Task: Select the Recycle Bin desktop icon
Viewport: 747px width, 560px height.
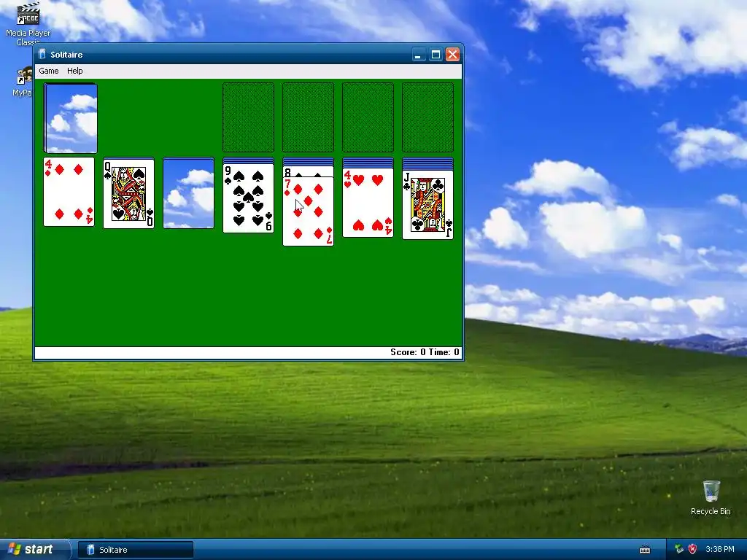Action: tap(711, 497)
